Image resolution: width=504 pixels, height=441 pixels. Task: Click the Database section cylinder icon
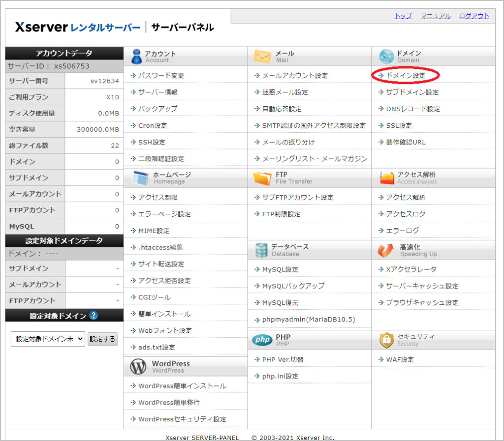(261, 250)
